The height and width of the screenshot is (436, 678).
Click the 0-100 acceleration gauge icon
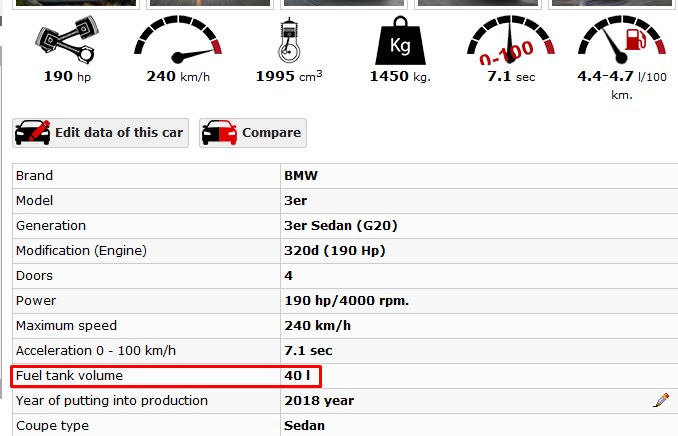click(511, 41)
